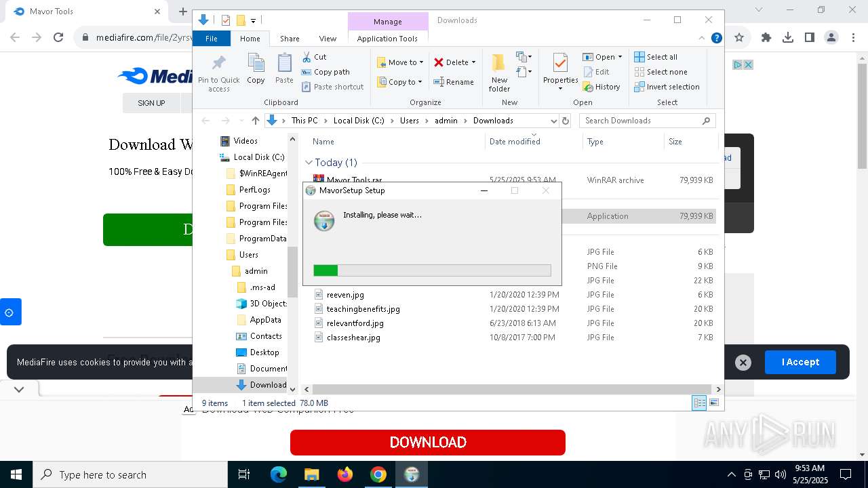Click the Search Downloads box
The image size is (868, 488).
647,121
